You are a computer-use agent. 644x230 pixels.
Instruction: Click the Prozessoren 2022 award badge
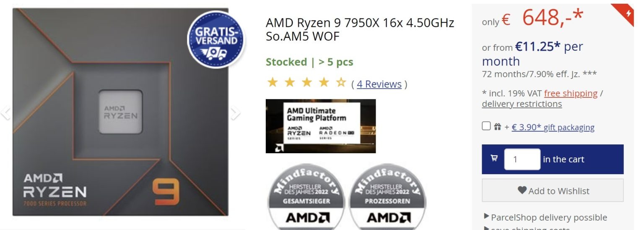387,197
